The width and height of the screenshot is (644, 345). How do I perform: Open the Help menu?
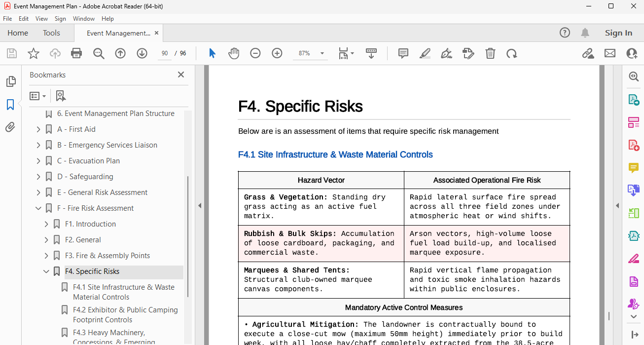107,19
